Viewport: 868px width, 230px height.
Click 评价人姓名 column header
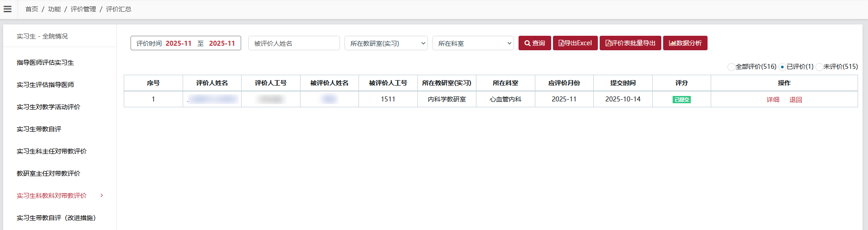click(212, 83)
